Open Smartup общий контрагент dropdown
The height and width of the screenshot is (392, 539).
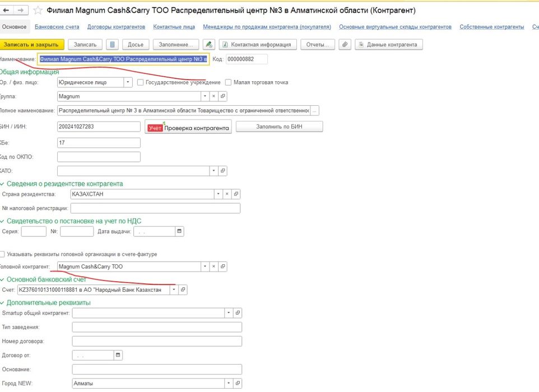(229, 313)
